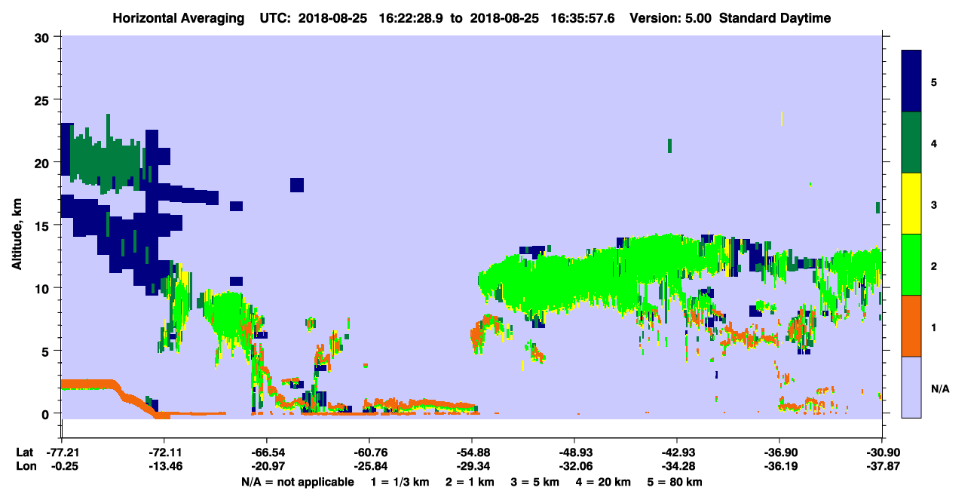The height and width of the screenshot is (503, 980).
Task: Click the legend number 4 label
Action: (934, 143)
